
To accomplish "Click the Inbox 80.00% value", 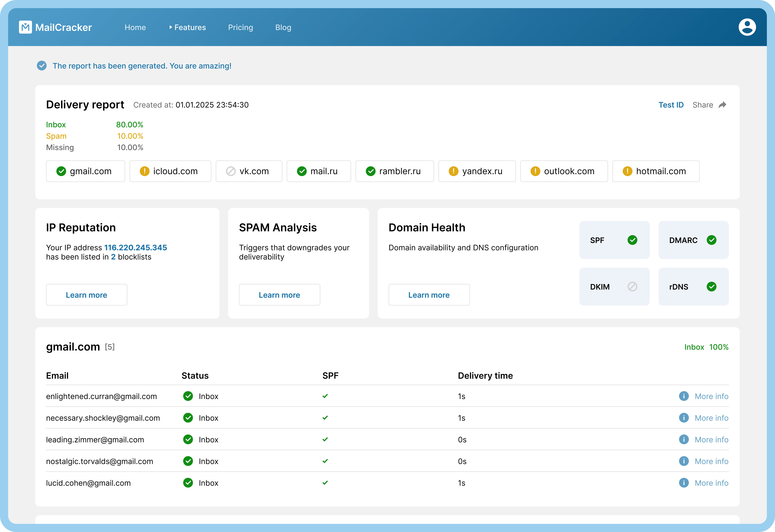I will 130,125.
